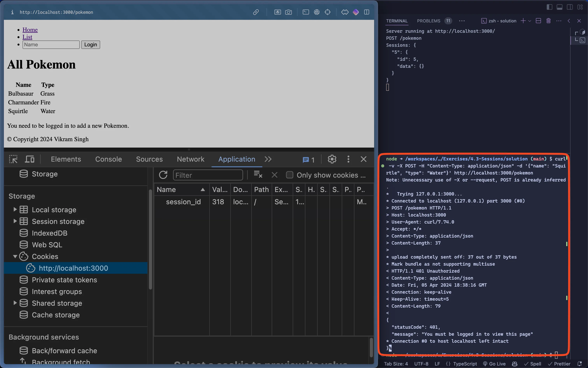Click the terminal window icon in the browser toolbar

pos(306,12)
